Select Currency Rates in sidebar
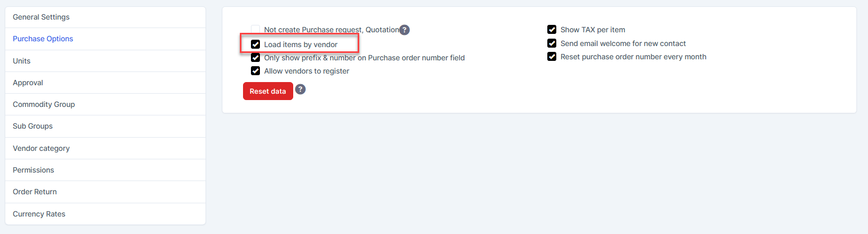This screenshot has height=234, width=868. (x=39, y=214)
